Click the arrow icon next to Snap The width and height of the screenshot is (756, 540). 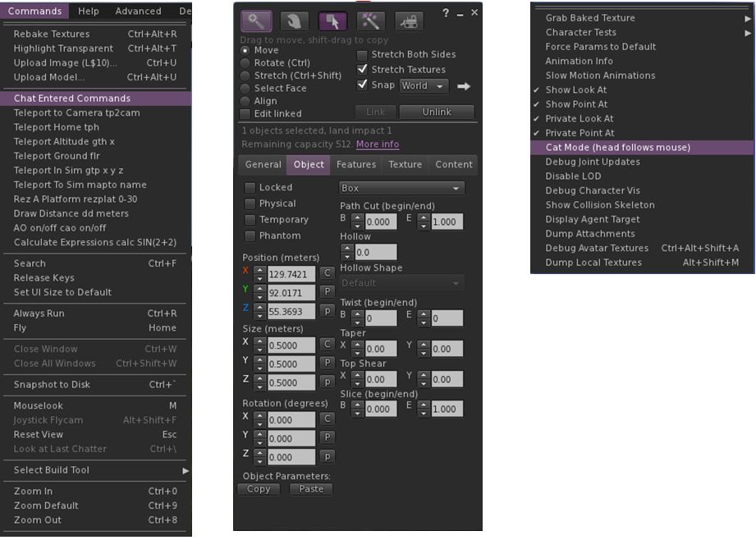pyautogui.click(x=464, y=85)
